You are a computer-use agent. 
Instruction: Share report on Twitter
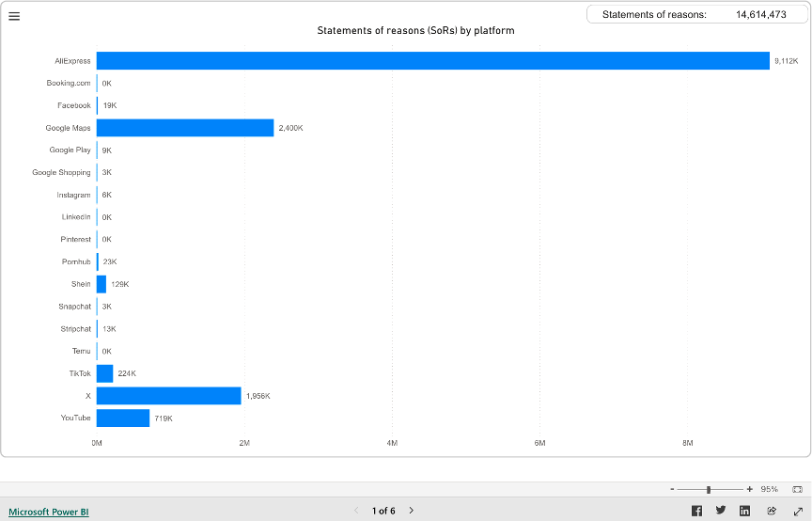click(x=721, y=511)
